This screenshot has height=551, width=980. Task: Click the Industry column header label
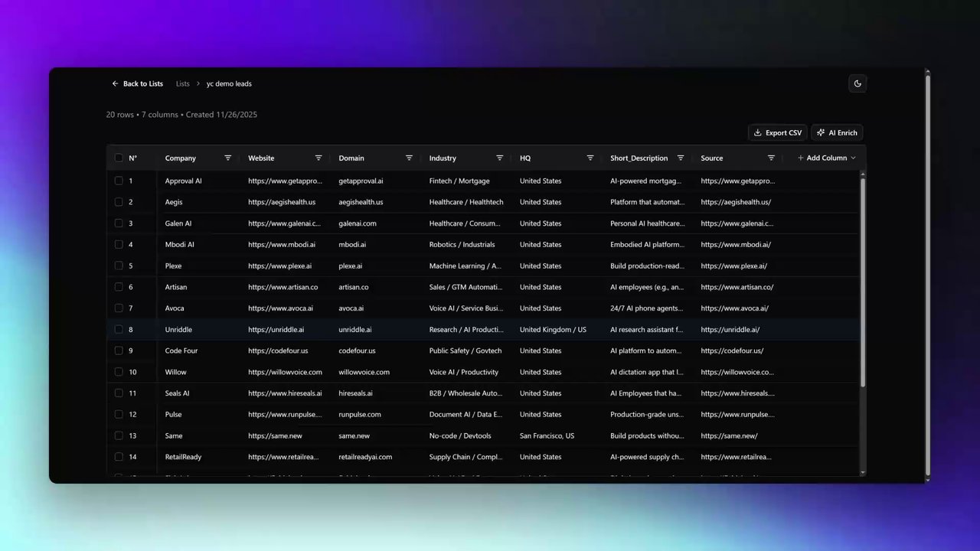point(443,158)
